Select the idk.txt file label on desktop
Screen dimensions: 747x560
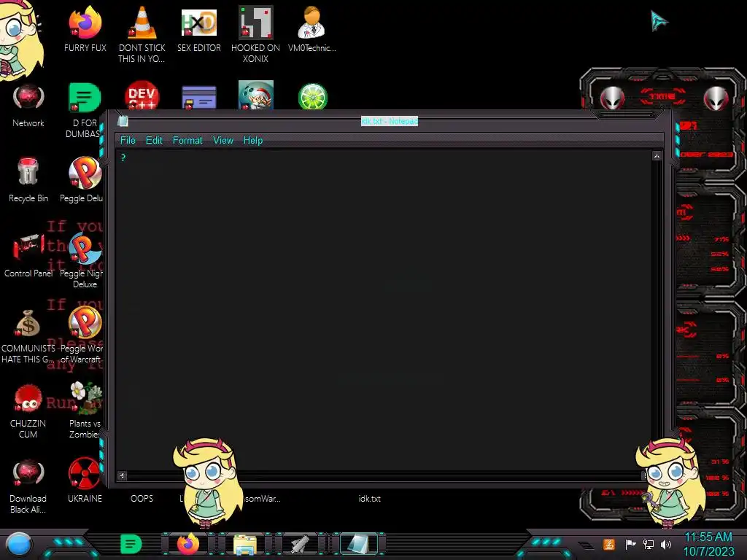click(370, 499)
